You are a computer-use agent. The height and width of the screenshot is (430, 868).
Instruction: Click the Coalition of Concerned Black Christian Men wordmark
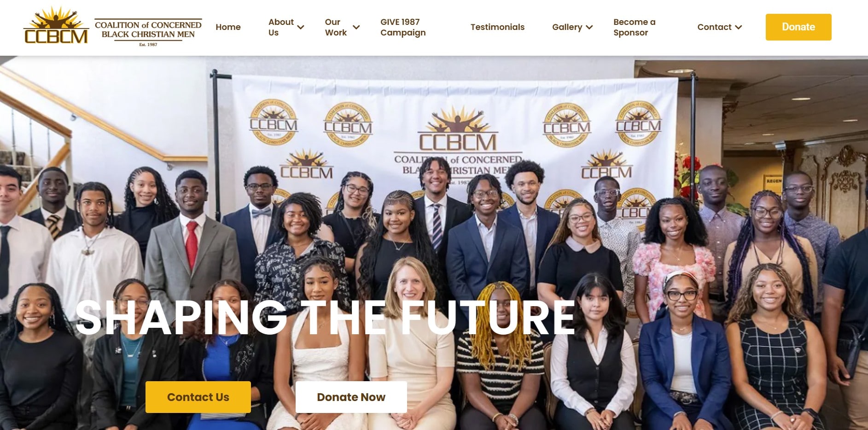click(x=148, y=32)
